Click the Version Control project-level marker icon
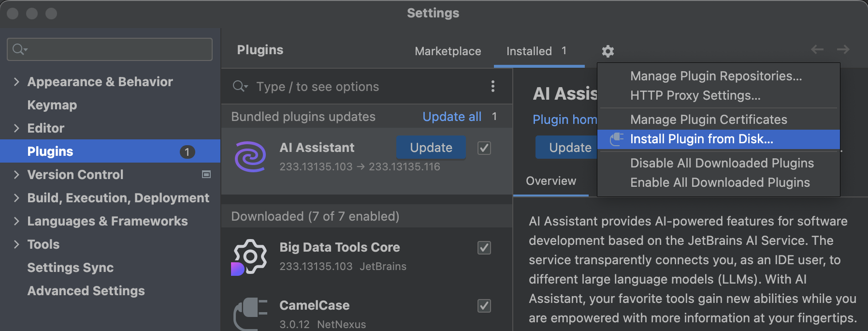This screenshot has width=868, height=331. (206, 174)
